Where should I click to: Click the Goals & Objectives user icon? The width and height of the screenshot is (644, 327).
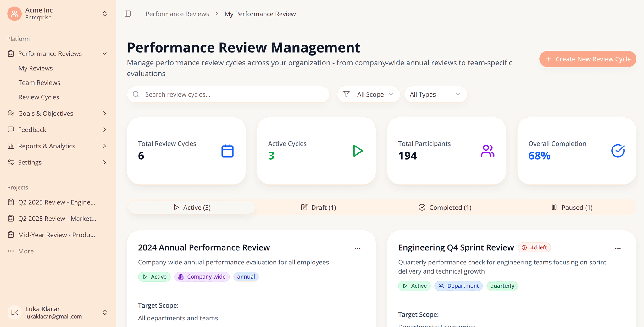click(11, 113)
